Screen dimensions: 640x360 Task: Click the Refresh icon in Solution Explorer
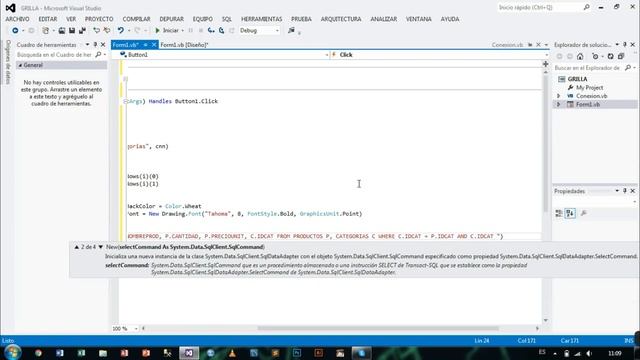tap(610, 56)
